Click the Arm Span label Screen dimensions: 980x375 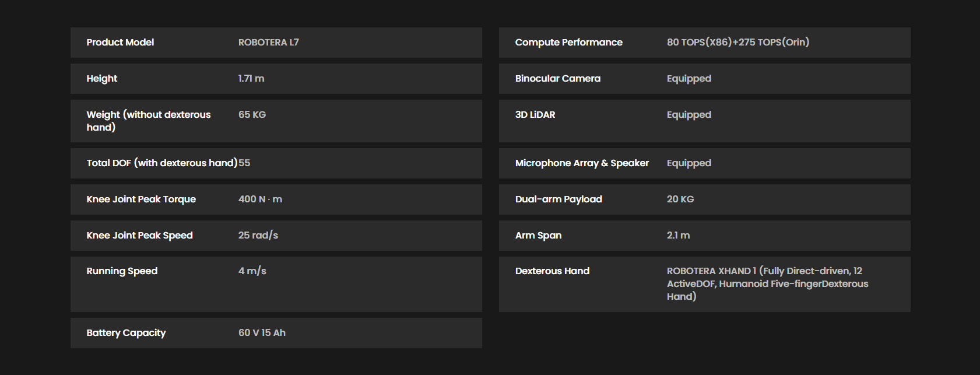click(538, 235)
